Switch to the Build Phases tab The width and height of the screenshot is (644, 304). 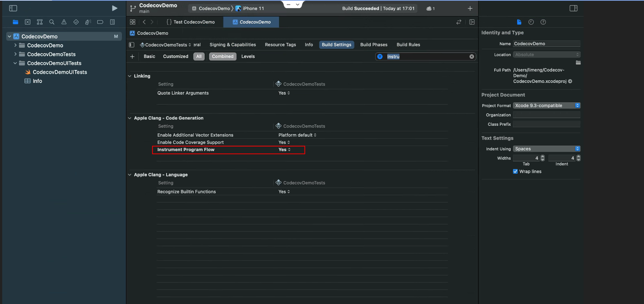point(373,45)
